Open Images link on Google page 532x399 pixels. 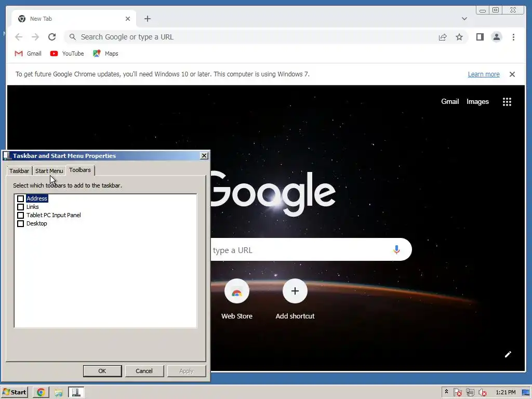[x=477, y=101]
